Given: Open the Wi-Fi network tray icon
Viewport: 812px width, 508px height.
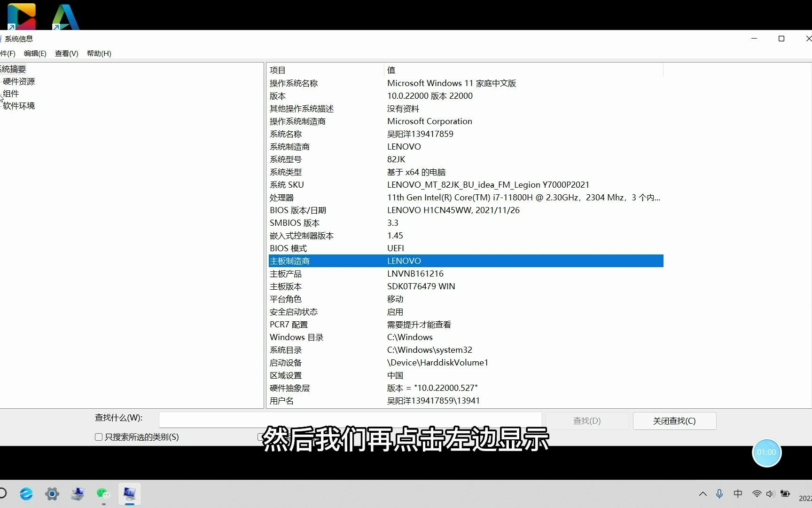Looking at the screenshot, I should coord(757,494).
